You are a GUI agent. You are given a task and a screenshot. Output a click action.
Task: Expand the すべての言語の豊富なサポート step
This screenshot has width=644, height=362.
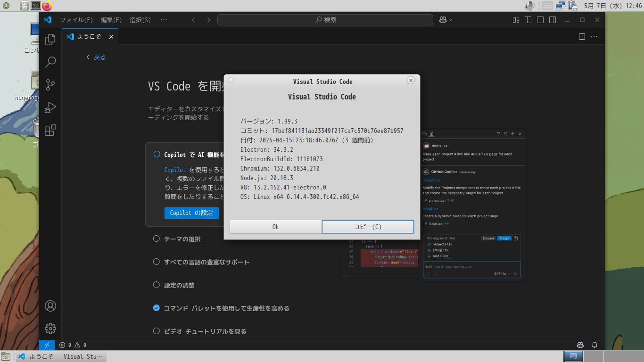click(207, 262)
